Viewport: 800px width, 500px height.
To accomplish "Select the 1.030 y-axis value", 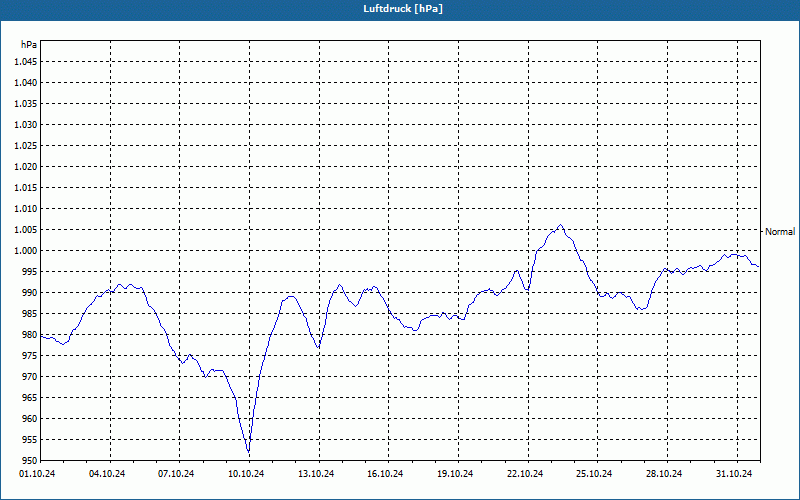I will [x=26, y=124].
